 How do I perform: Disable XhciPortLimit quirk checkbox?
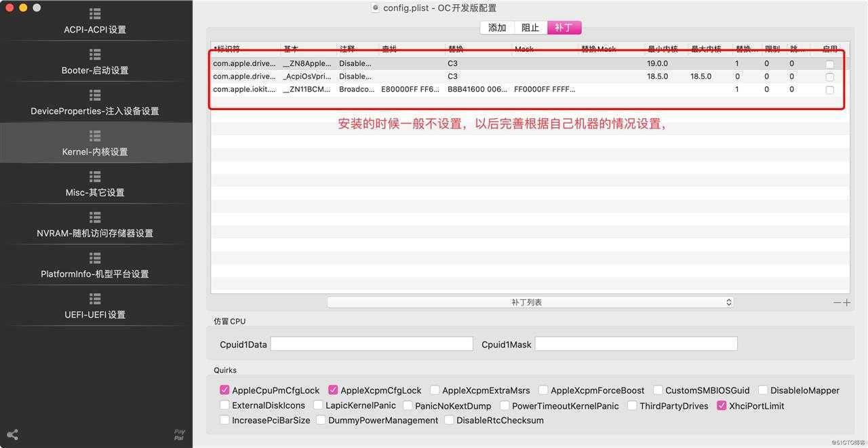pyautogui.click(x=722, y=405)
